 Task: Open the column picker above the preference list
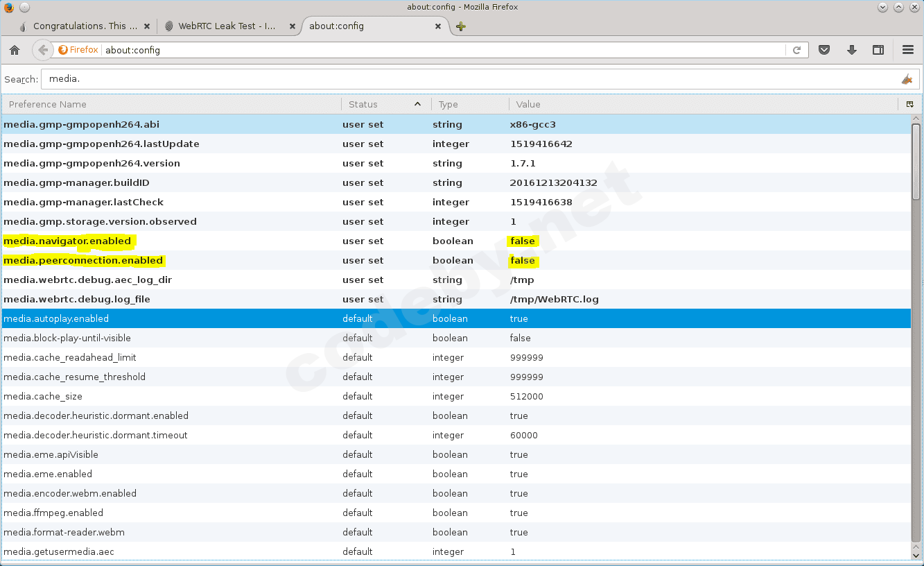tap(909, 104)
